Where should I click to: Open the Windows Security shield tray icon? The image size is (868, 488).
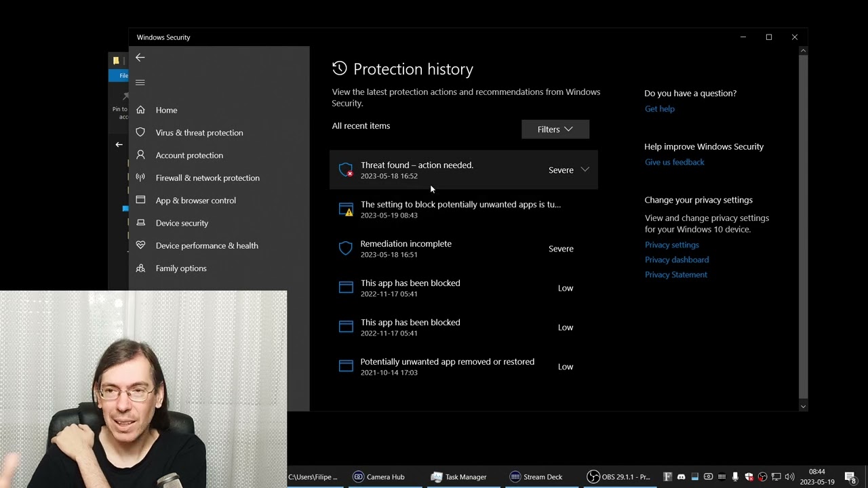[x=749, y=476]
